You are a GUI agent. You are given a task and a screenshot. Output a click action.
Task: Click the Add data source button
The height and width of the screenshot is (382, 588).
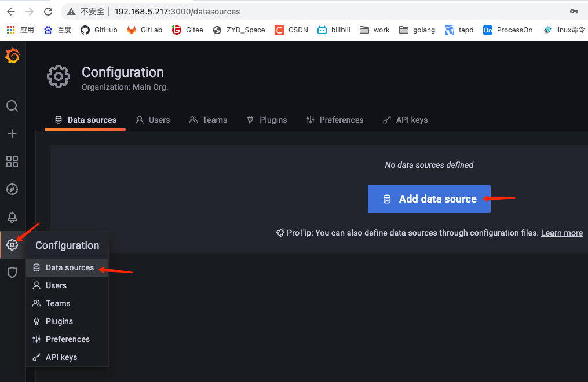429,199
